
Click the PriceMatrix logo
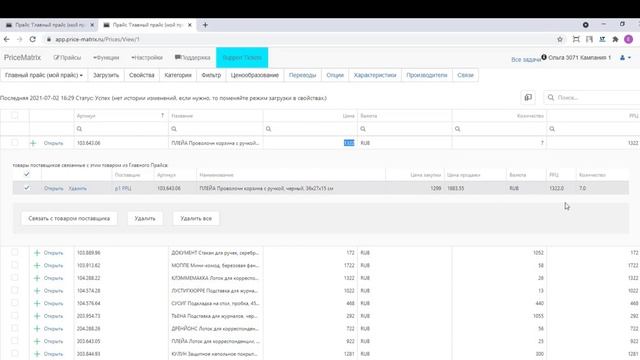tap(22, 58)
